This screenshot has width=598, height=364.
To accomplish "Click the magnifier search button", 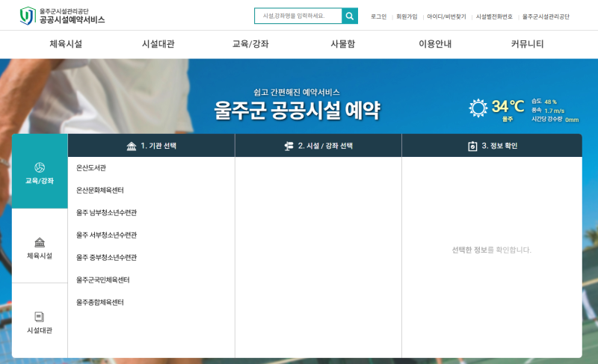I will [x=349, y=16].
